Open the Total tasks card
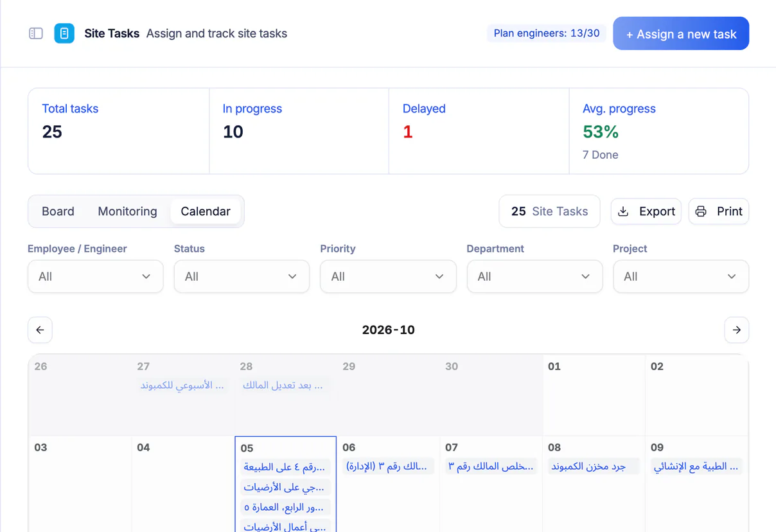 [119, 131]
